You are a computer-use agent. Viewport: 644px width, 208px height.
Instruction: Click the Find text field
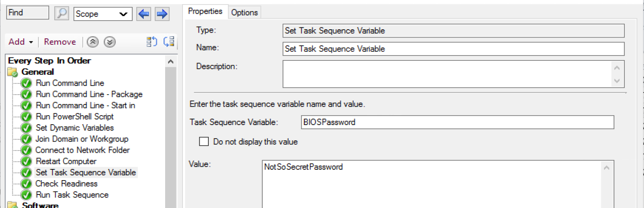[27, 12]
